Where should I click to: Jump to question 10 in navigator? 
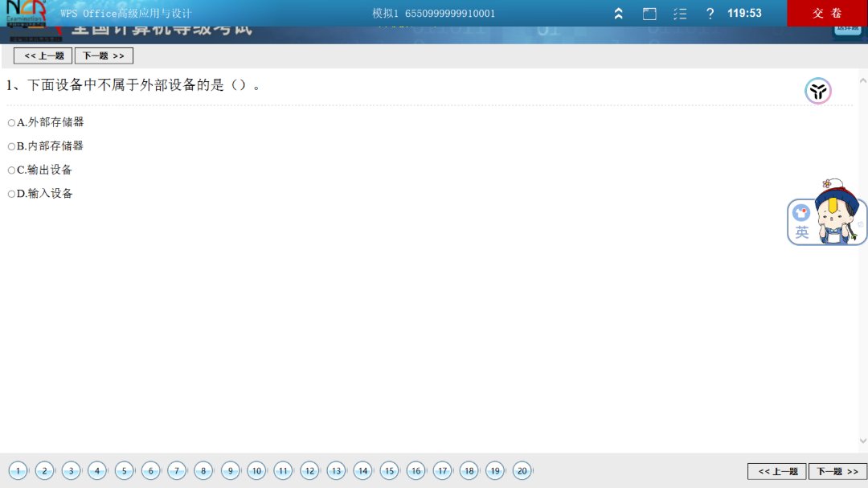(256, 471)
